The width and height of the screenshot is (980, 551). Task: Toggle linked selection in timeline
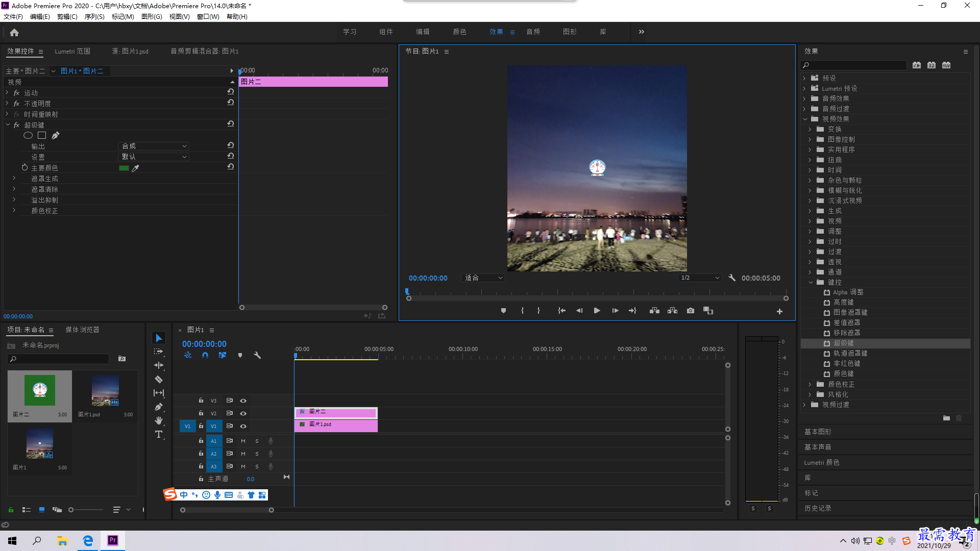pos(223,355)
